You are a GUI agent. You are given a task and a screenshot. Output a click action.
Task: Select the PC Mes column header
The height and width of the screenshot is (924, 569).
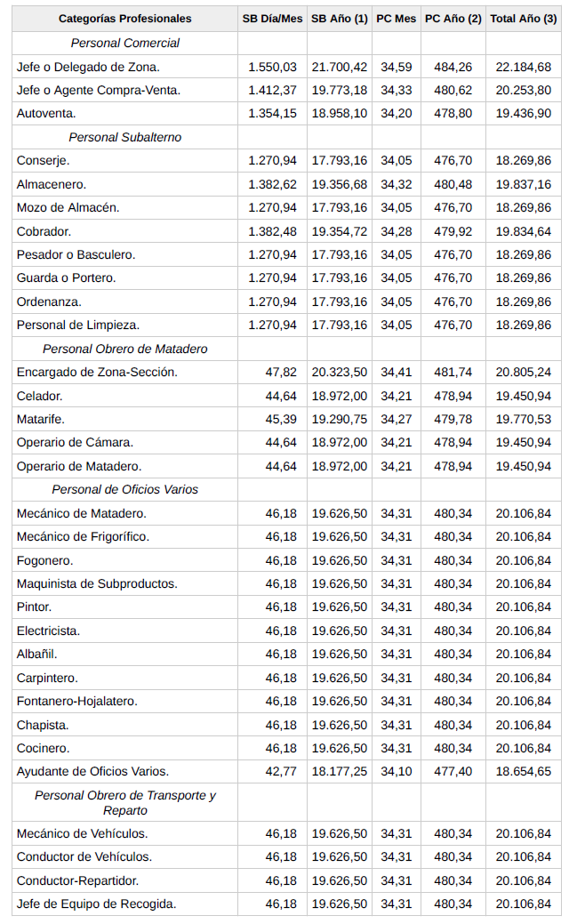pyautogui.click(x=397, y=19)
